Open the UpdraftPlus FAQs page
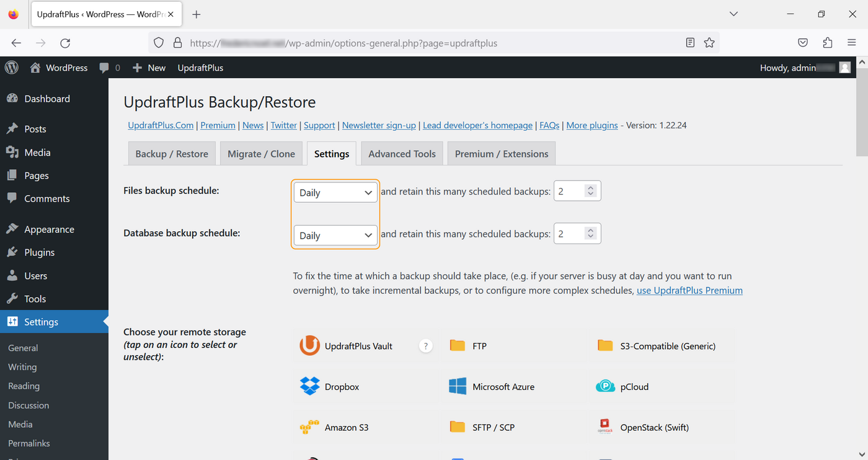The width and height of the screenshot is (868, 460). 549,125
